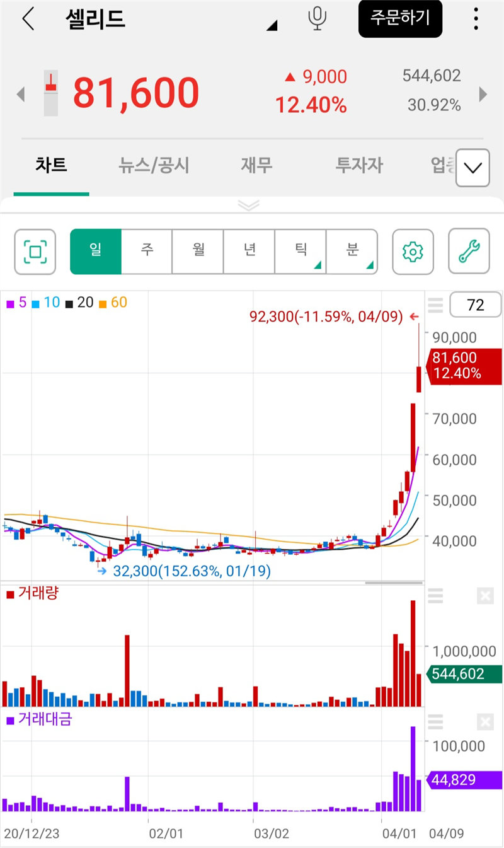Tap the 10-day moving average legend
The height and width of the screenshot is (848, 504).
click(x=45, y=303)
